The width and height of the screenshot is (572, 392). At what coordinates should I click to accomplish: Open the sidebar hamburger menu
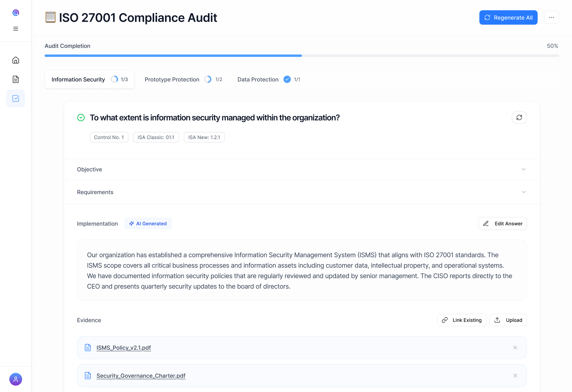tap(16, 29)
